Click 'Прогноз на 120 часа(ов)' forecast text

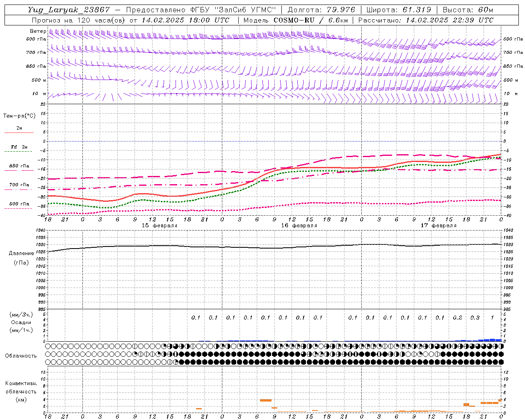pos(79,20)
